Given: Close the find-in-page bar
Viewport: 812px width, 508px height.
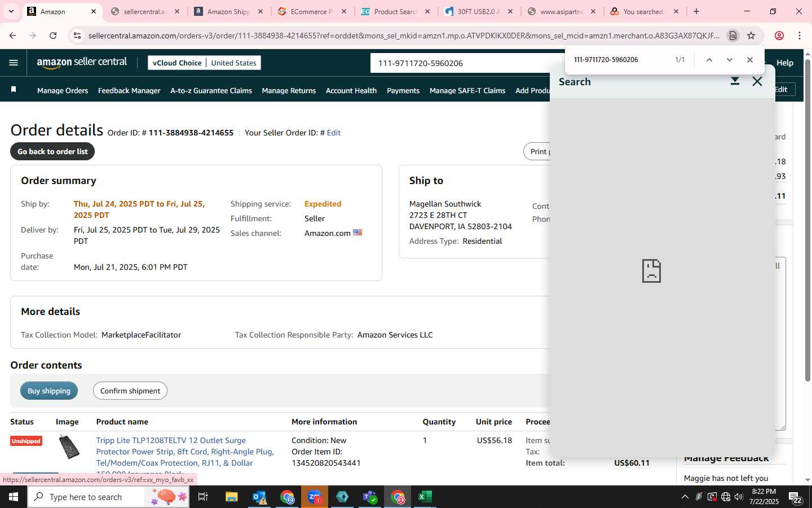Looking at the screenshot, I should click(x=750, y=60).
